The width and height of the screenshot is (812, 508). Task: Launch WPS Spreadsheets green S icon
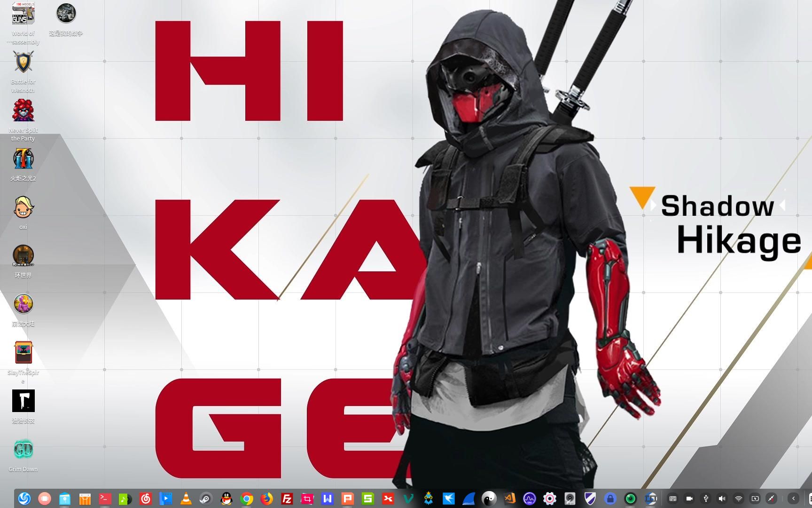368,498
